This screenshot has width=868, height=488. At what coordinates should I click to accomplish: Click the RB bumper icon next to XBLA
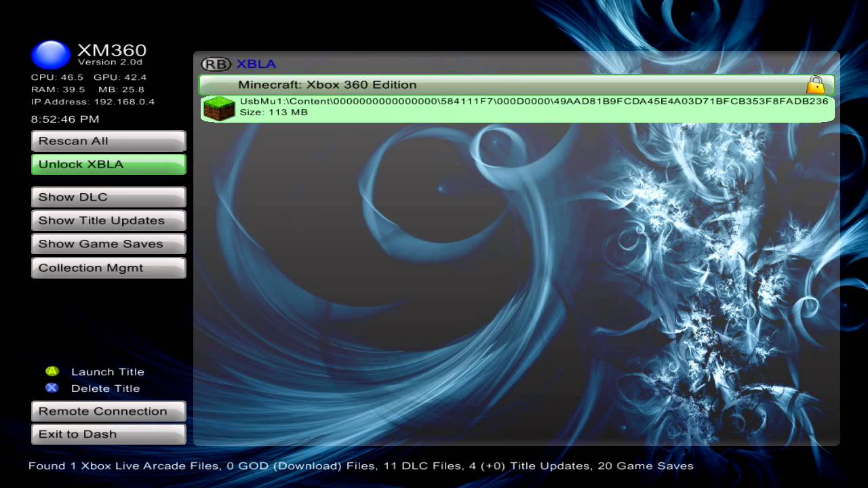pyautogui.click(x=216, y=64)
